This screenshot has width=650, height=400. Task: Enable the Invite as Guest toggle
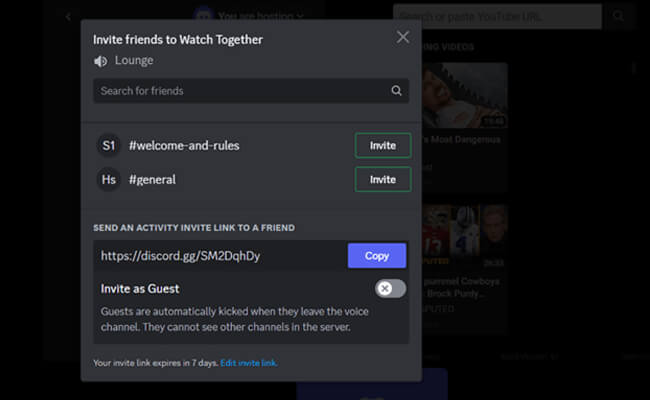[390, 288]
